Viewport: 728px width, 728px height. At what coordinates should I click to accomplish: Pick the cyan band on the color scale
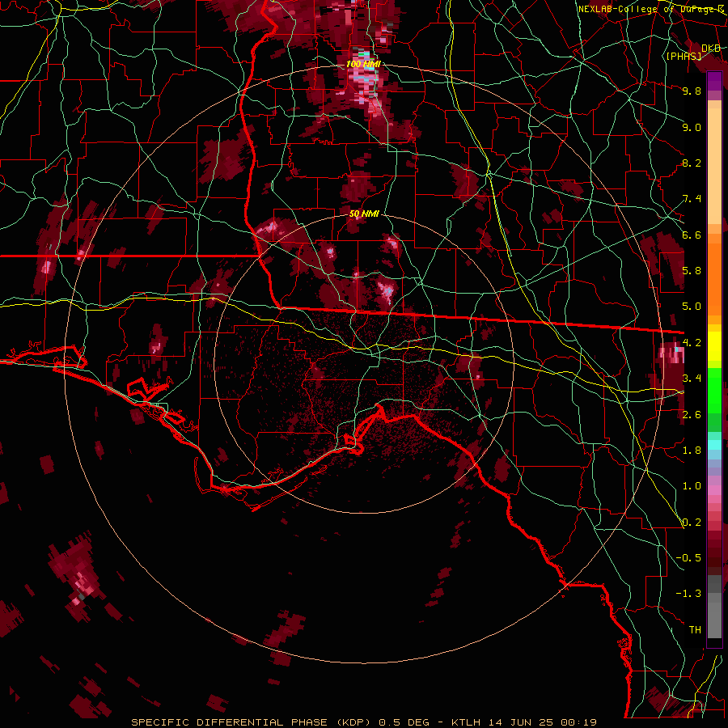pos(714,445)
